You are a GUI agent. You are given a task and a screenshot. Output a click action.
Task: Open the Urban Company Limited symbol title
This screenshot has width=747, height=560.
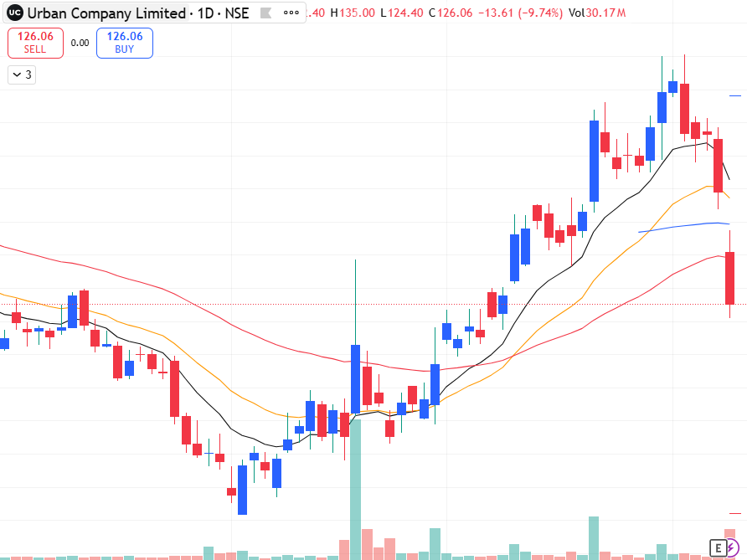tap(106, 13)
